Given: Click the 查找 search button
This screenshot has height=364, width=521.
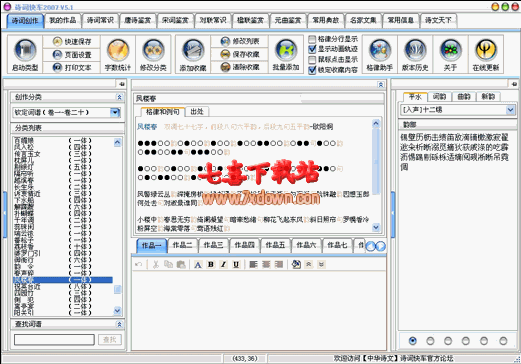Looking at the screenshot, I should point(110,340).
